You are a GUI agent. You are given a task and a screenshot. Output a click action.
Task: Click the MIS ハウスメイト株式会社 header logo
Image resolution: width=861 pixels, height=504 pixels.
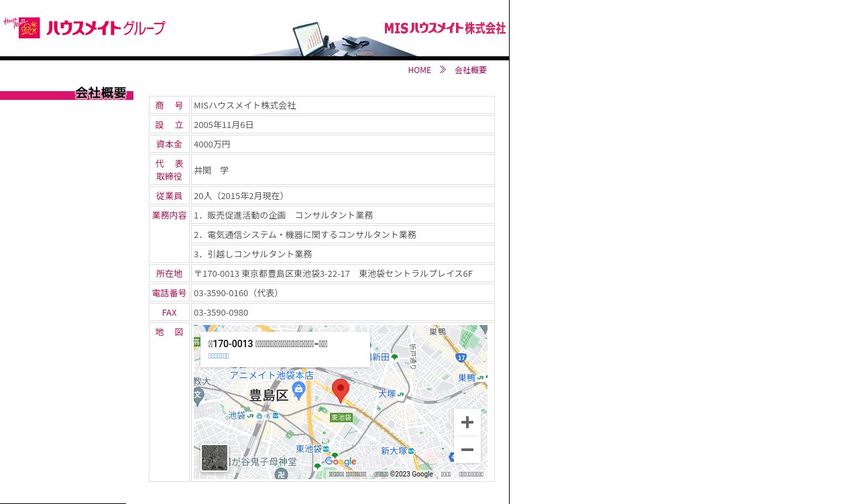pyautogui.click(x=445, y=28)
